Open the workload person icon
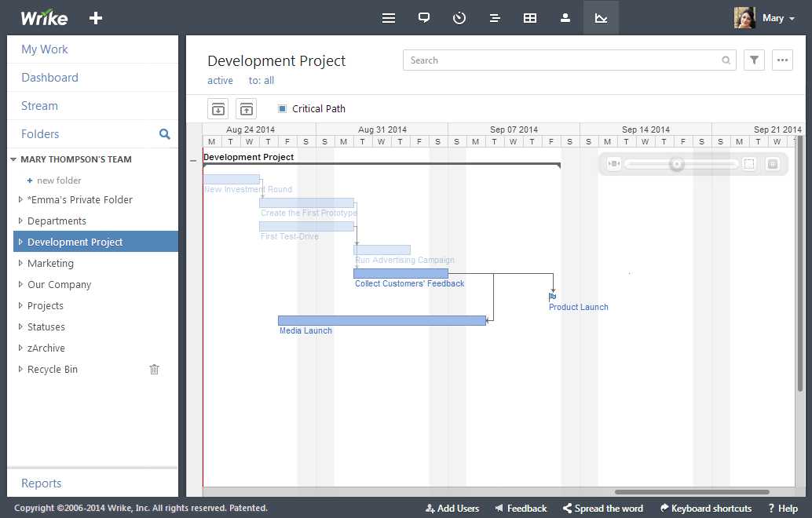The image size is (812, 518). click(565, 18)
